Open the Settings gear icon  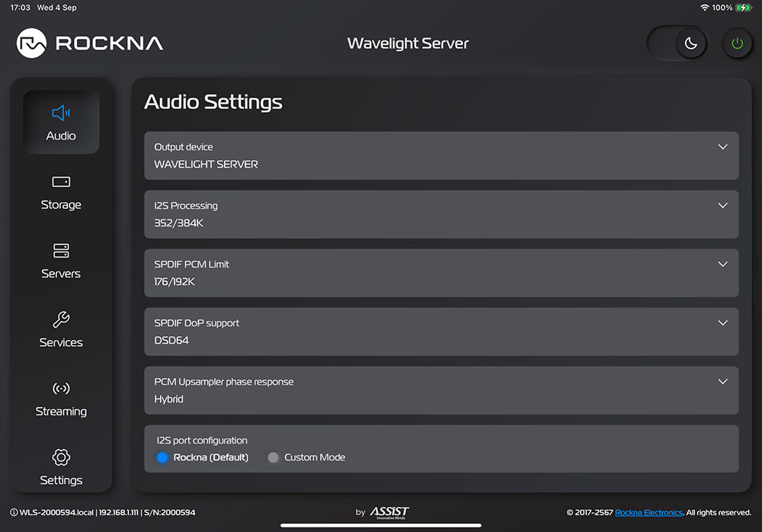point(61,457)
